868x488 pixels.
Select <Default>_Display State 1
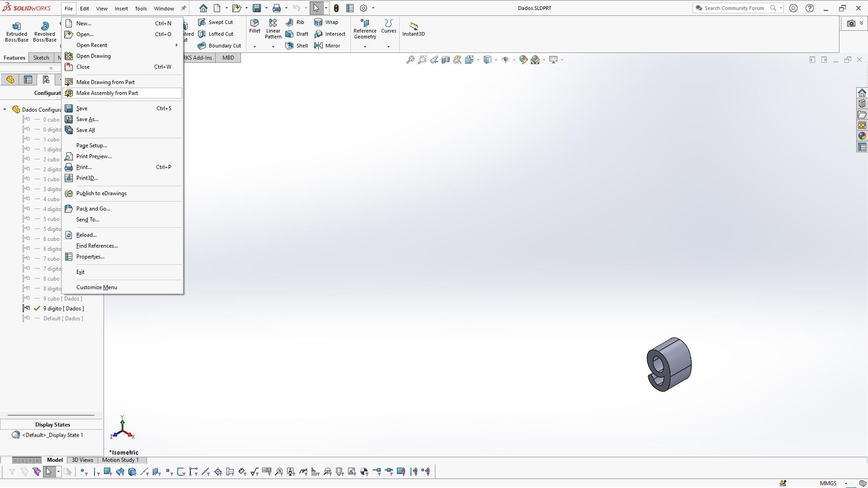click(x=52, y=435)
